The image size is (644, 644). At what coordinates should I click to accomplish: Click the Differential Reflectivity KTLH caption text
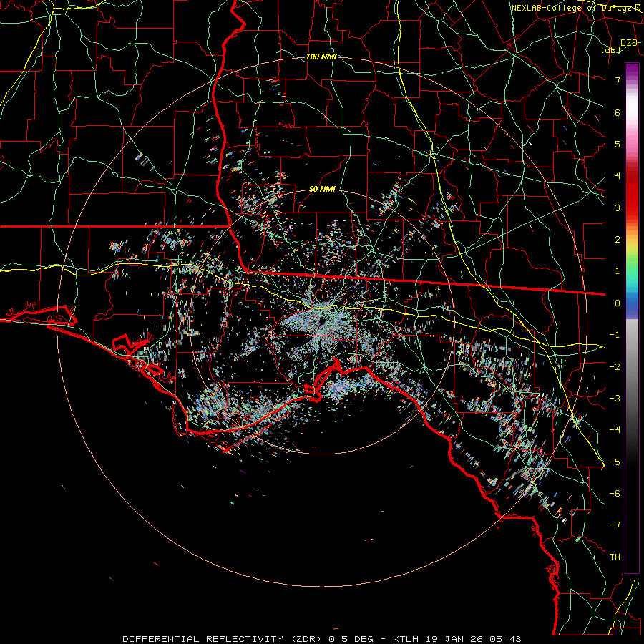pyautogui.click(x=322, y=639)
